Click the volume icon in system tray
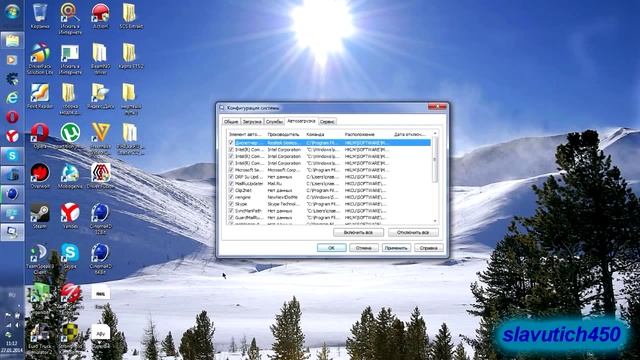Image resolution: width=640 pixels, height=360 pixels. pyautogui.click(x=17, y=325)
